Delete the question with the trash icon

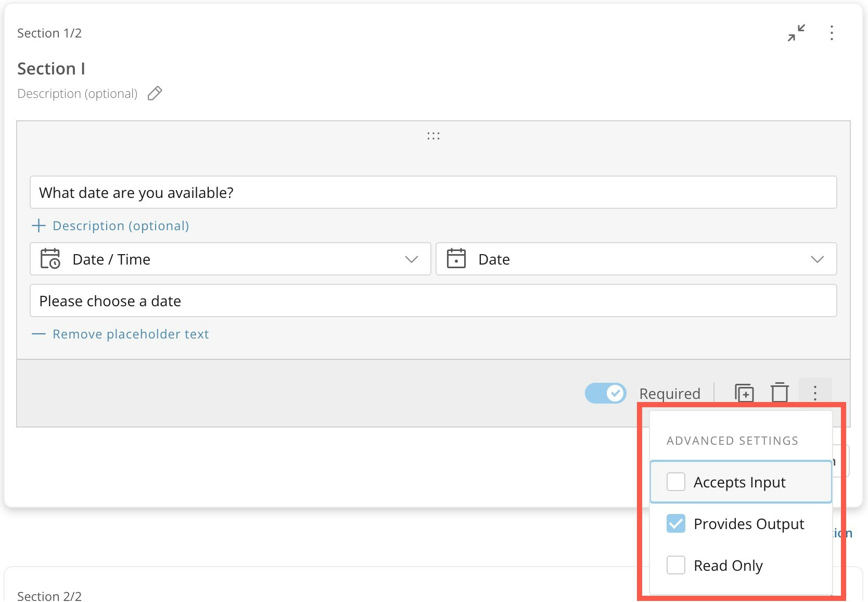click(780, 393)
